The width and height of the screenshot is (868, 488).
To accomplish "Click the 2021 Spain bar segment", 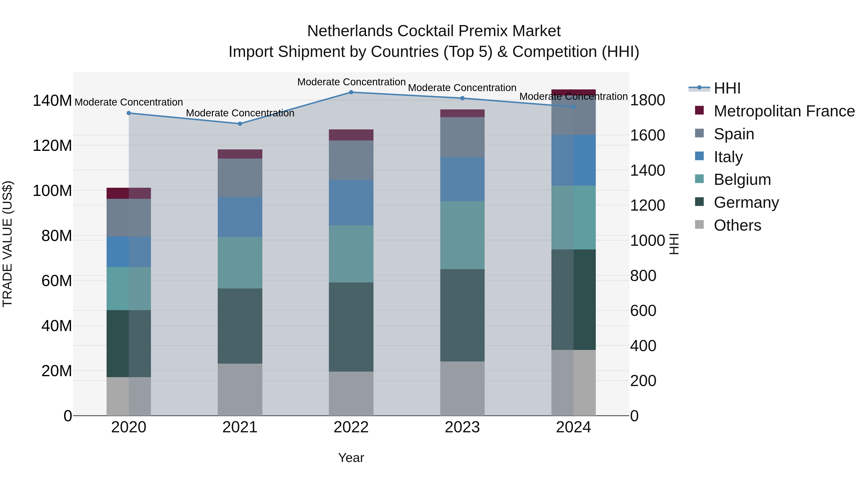I will (240, 178).
